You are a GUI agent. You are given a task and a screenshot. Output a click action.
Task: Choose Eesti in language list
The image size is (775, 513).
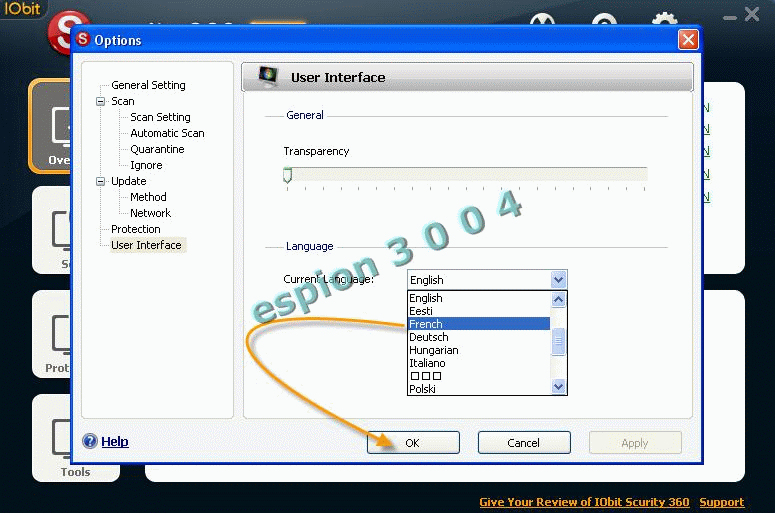click(x=478, y=311)
